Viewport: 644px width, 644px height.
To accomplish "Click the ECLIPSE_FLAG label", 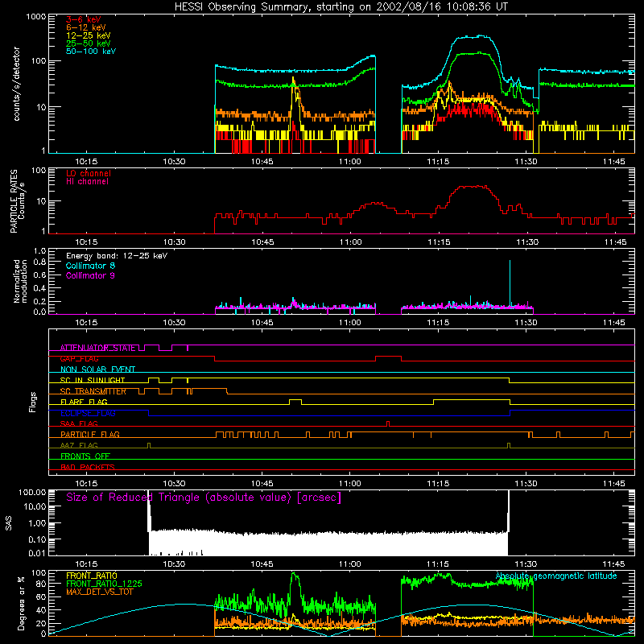I will (x=88, y=413).
